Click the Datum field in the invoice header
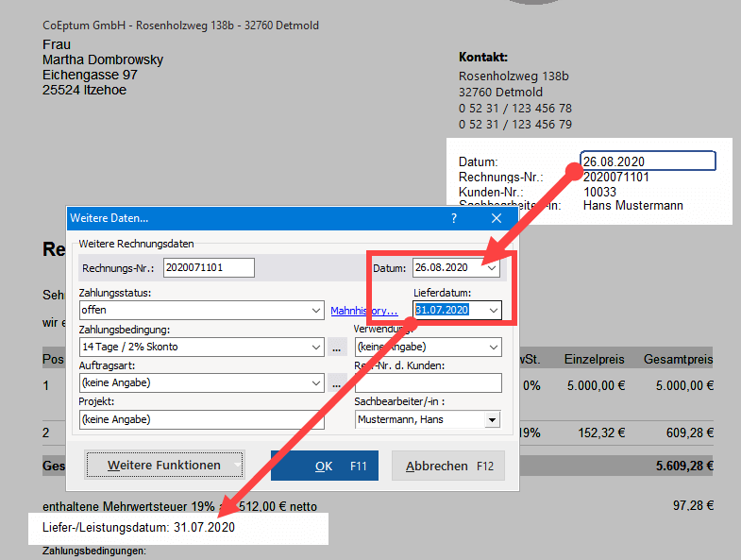The width and height of the screenshot is (741, 560). (x=648, y=161)
